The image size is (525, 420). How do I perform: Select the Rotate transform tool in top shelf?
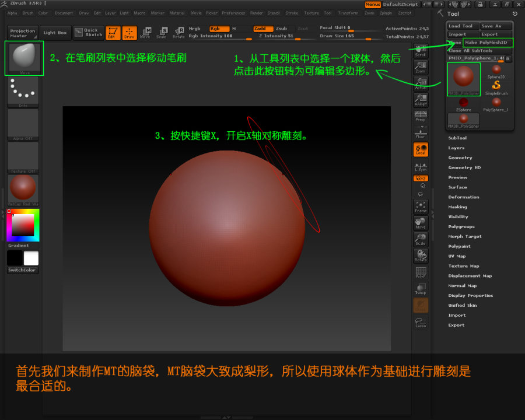coord(178,33)
